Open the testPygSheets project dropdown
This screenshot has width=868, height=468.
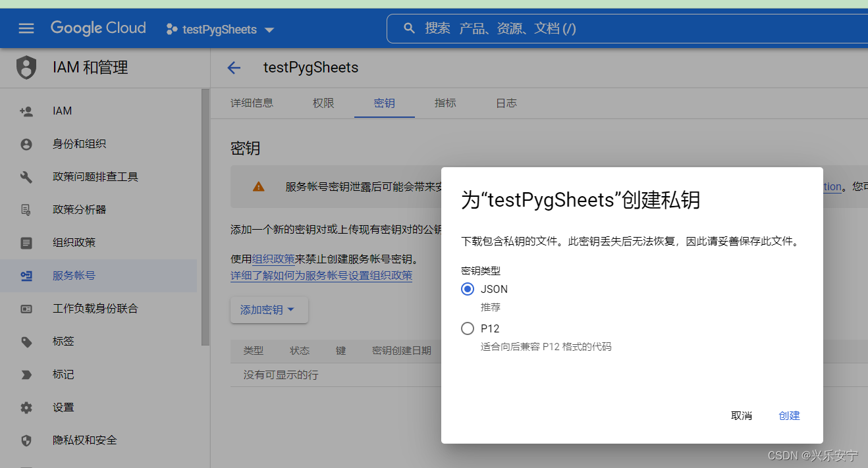click(x=220, y=29)
